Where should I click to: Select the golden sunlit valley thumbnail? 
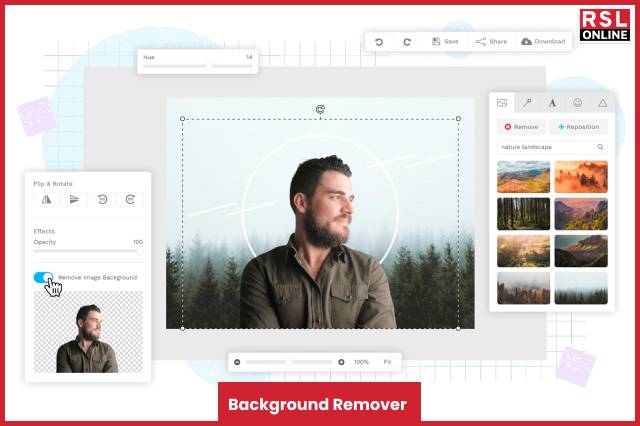click(524, 251)
